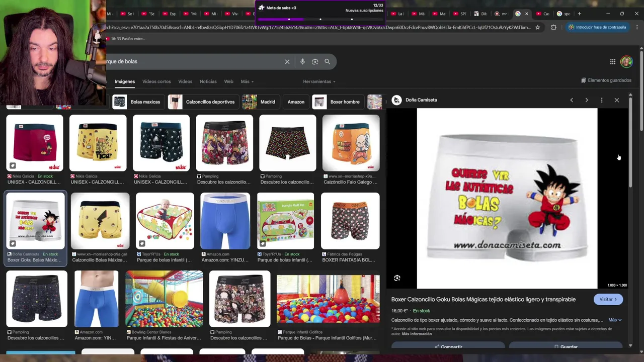The height and width of the screenshot is (362, 644).
Task: Expand the description with Más chevron
Action: (x=615, y=320)
